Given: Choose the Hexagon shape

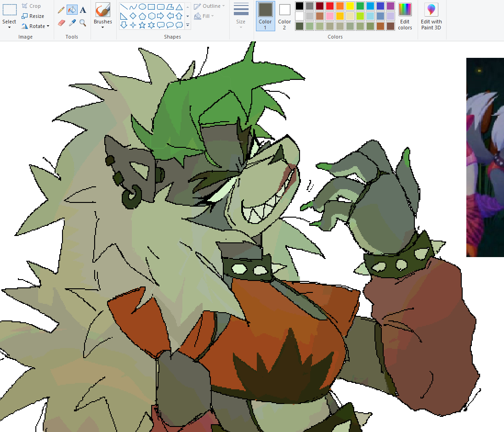Looking at the screenshot, I should tap(152, 16).
